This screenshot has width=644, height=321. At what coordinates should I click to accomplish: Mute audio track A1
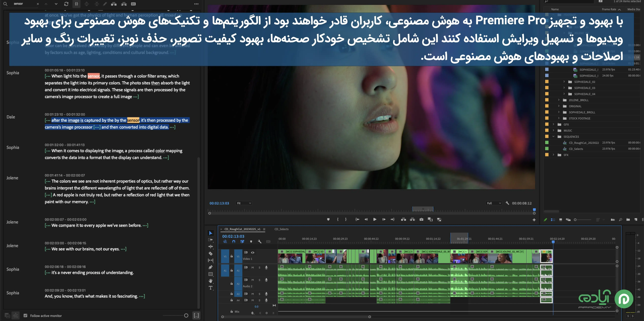click(253, 268)
